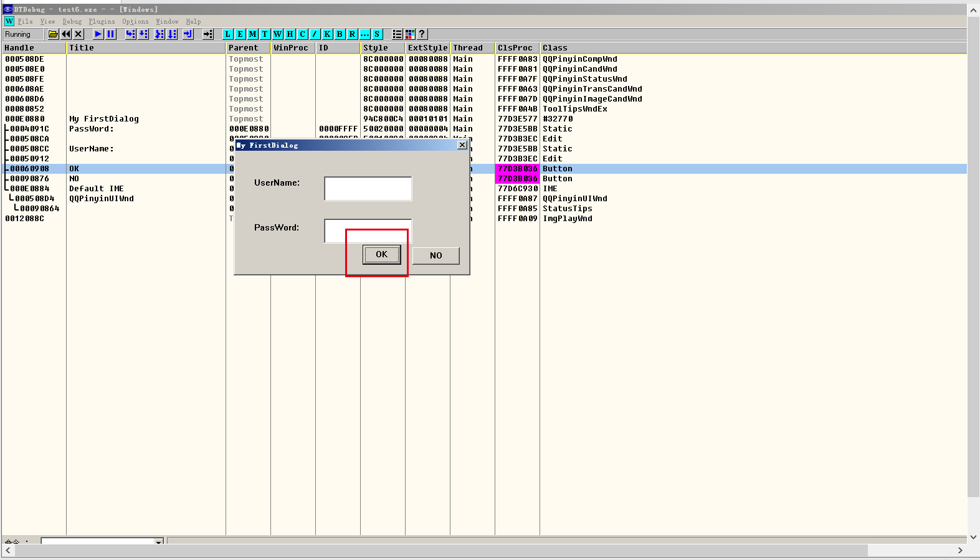This screenshot has height=560, width=980.
Task: Open CPU window with C button
Action: (x=302, y=34)
